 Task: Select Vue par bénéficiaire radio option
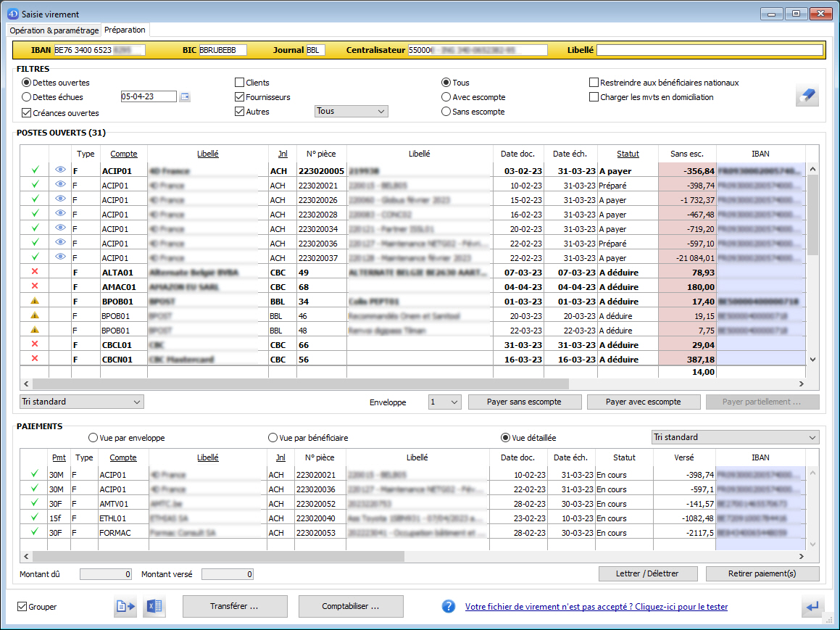pos(273,438)
